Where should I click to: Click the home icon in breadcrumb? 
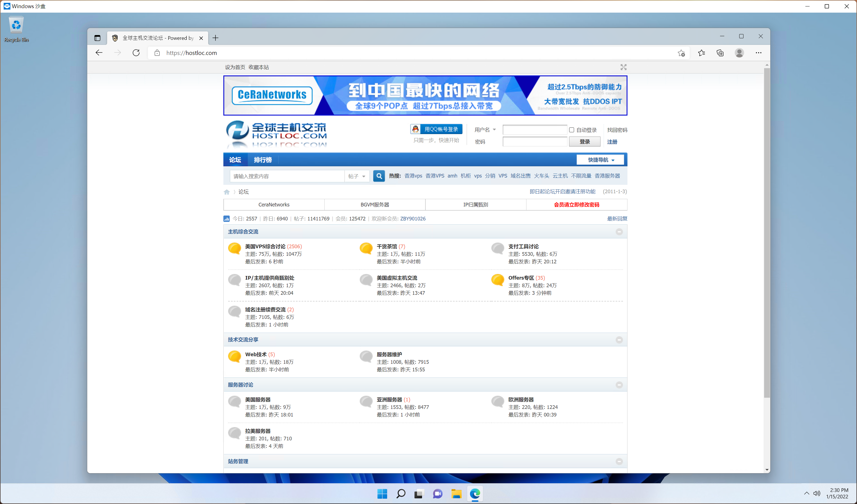pos(227,192)
